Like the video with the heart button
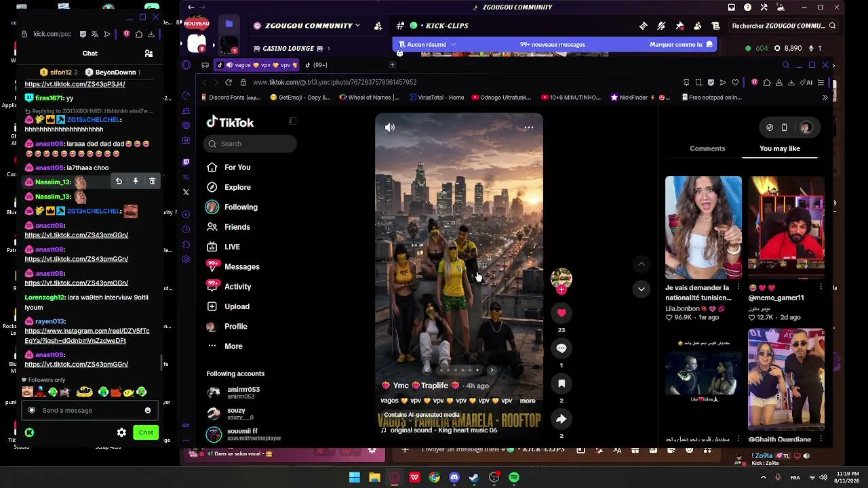Viewport: 868px width, 488px height. coord(561,313)
